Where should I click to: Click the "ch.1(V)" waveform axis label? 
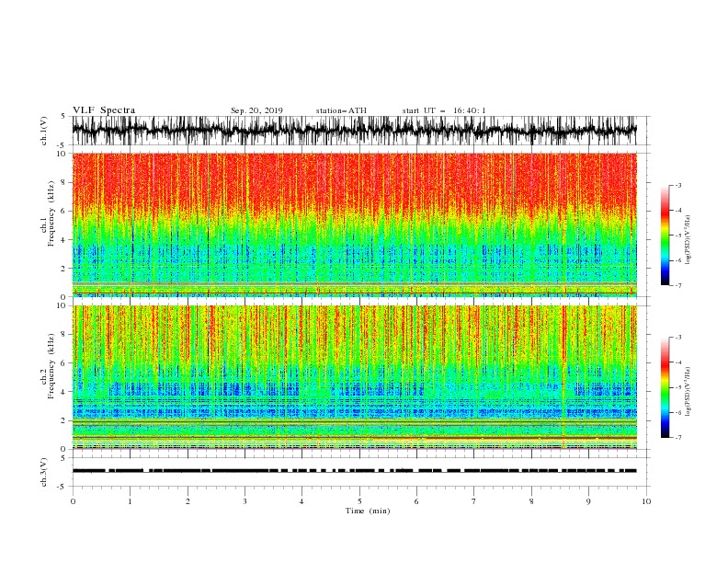[44, 131]
